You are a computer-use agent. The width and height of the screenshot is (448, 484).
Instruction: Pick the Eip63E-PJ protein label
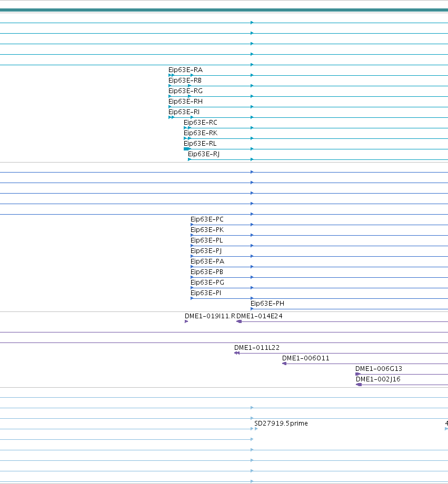(206, 251)
